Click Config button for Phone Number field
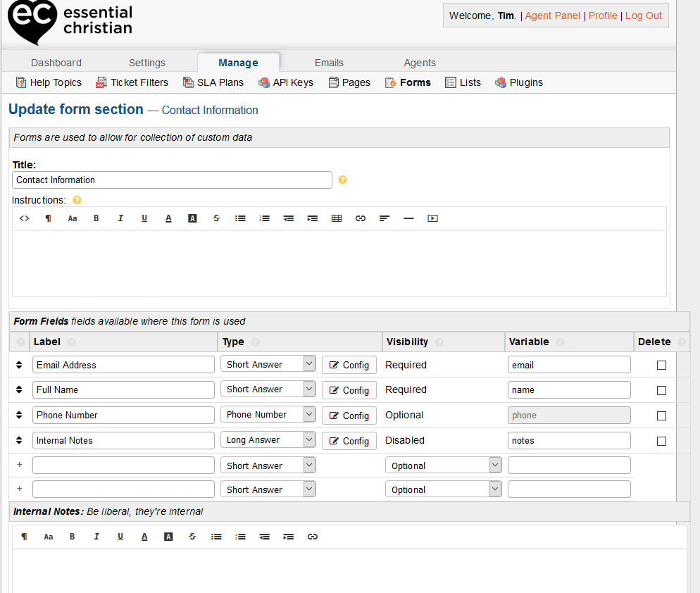700x593 pixels. click(349, 416)
